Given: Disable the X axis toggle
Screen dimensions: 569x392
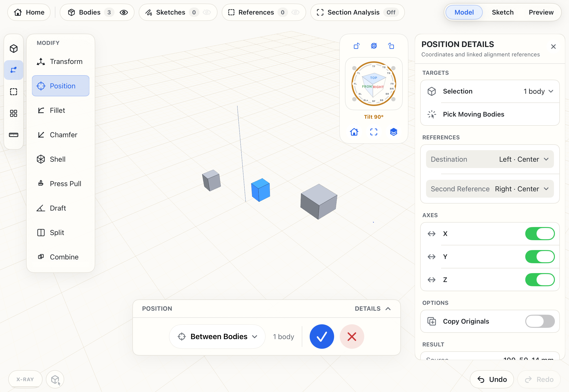Looking at the screenshot, I should pos(540,234).
